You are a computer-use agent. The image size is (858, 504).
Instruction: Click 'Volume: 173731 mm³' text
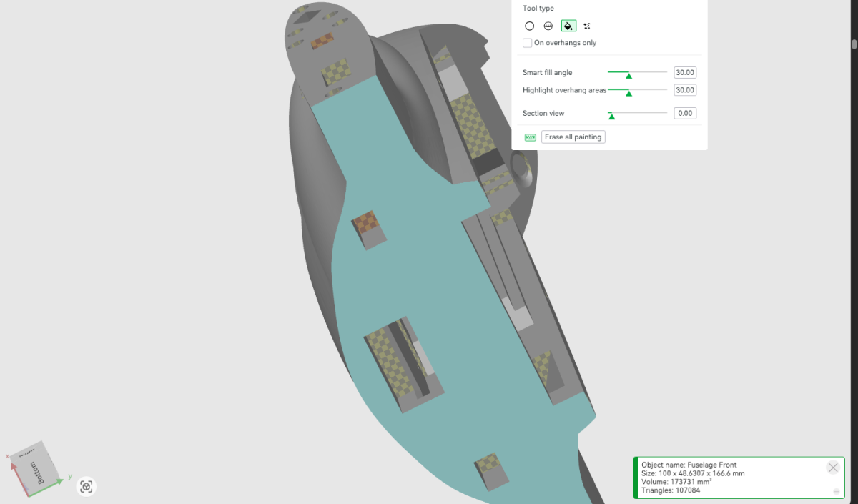pos(676,482)
